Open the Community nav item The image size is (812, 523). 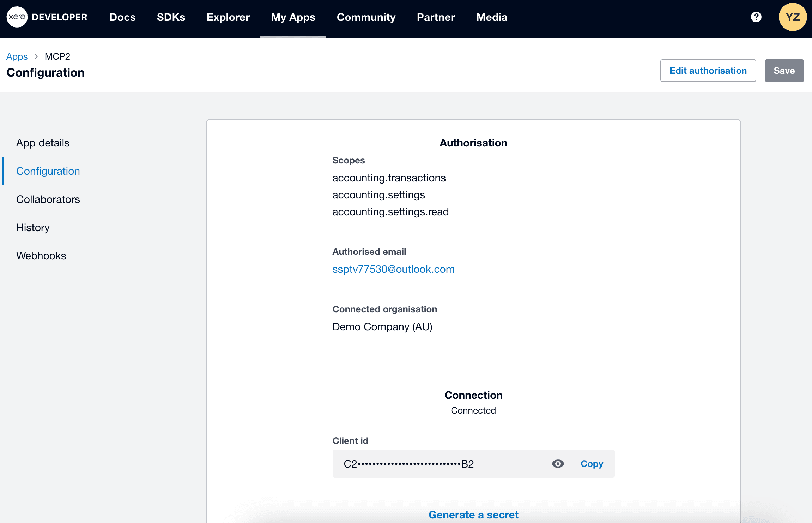[366, 17]
